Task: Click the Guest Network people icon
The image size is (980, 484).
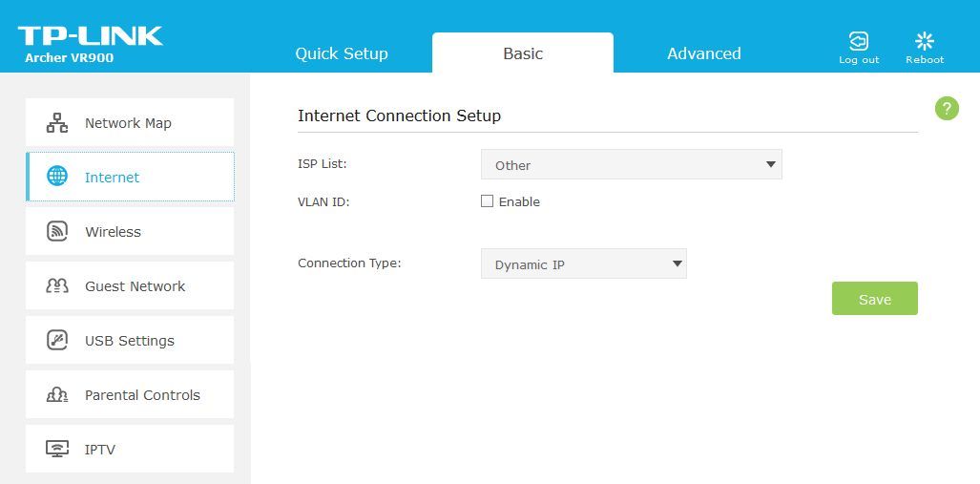Action: point(57,285)
